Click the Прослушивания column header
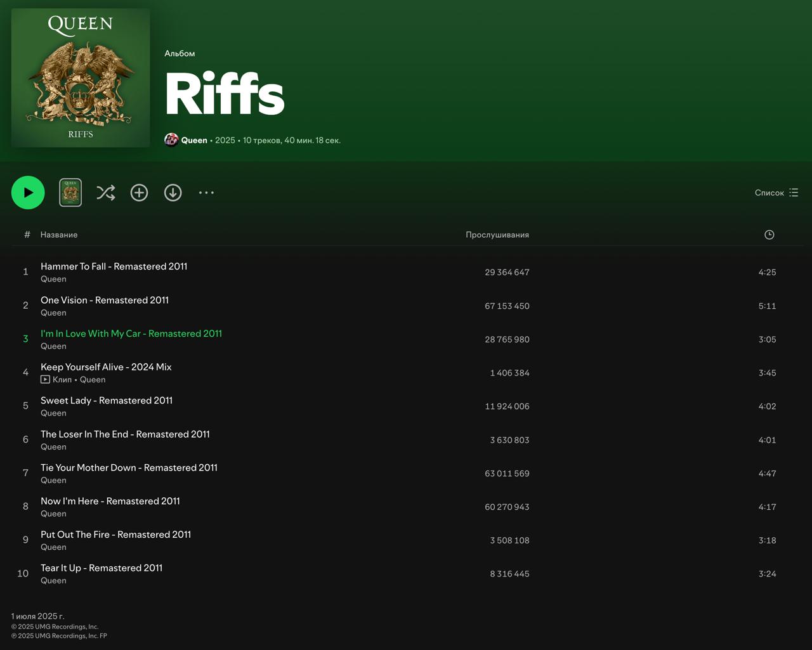 point(497,235)
